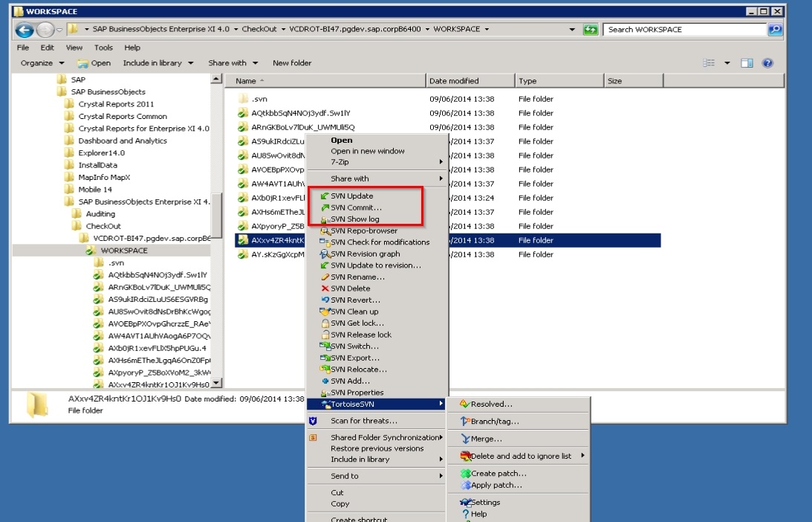Open the Organize dropdown

[42, 62]
